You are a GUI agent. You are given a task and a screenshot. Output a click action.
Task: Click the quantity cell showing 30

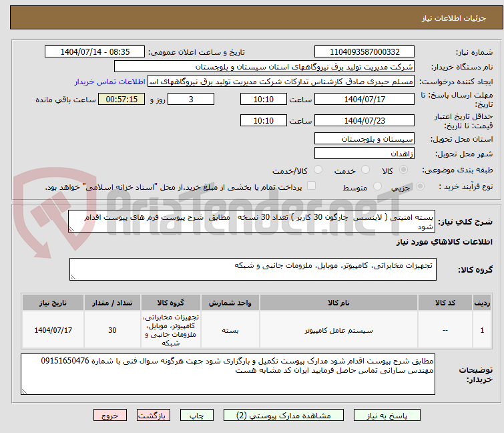(x=112, y=330)
